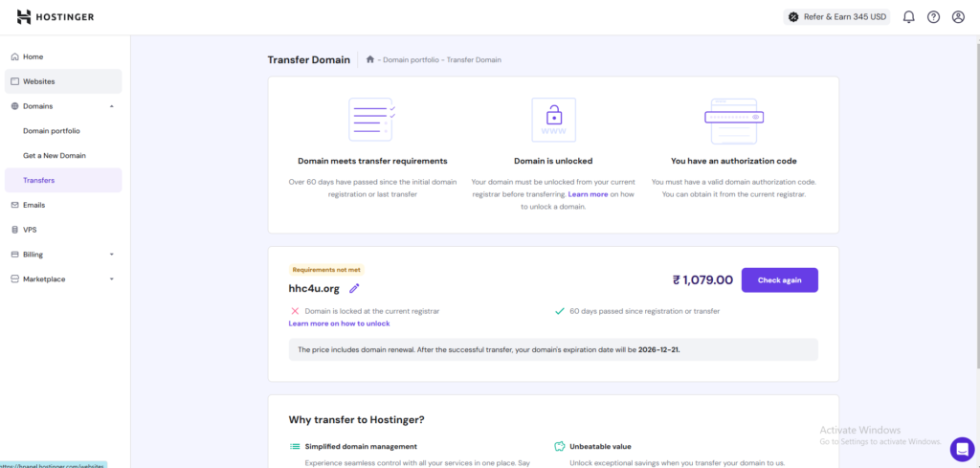
Task: Click the Requirements not met badge
Action: (x=327, y=270)
